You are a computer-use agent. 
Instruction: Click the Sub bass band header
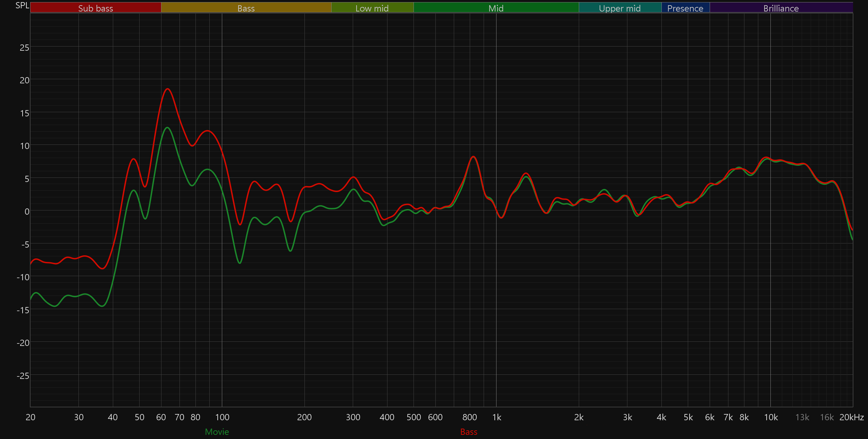(95, 8)
